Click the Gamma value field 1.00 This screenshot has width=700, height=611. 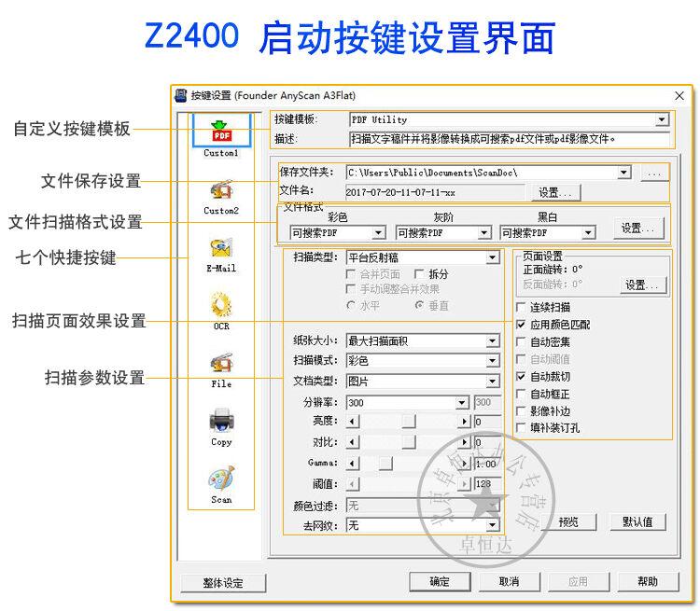pyautogui.click(x=487, y=464)
